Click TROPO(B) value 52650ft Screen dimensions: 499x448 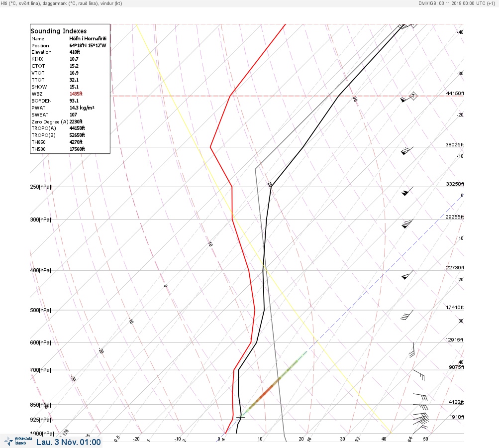click(77, 135)
